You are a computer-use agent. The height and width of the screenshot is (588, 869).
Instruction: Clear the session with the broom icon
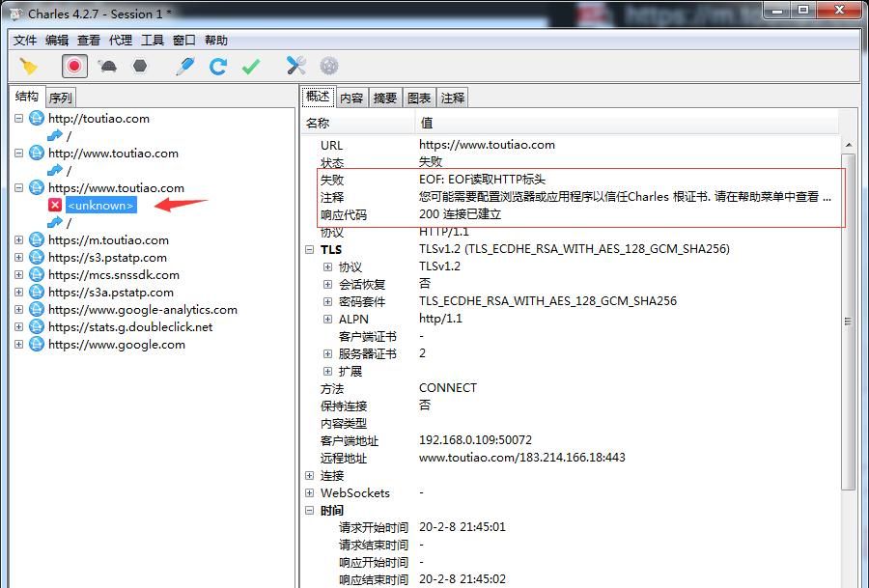(x=27, y=65)
